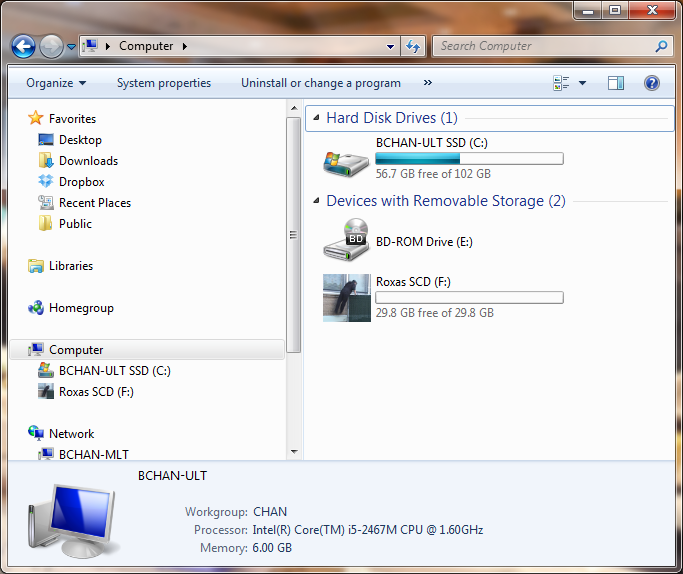This screenshot has height=574, width=683.
Task: Open Roxas SCD (F:) in navigation tree
Action: click(96, 392)
